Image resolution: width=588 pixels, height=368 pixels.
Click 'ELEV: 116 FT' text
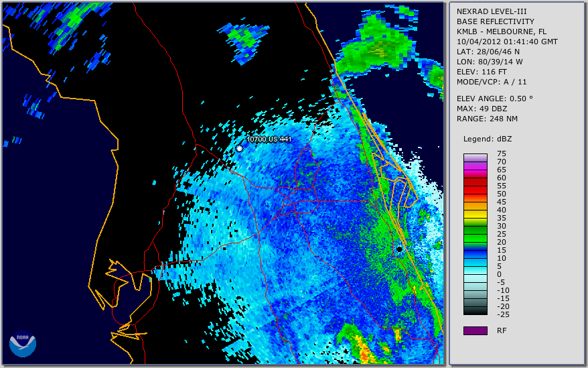pyautogui.click(x=482, y=72)
